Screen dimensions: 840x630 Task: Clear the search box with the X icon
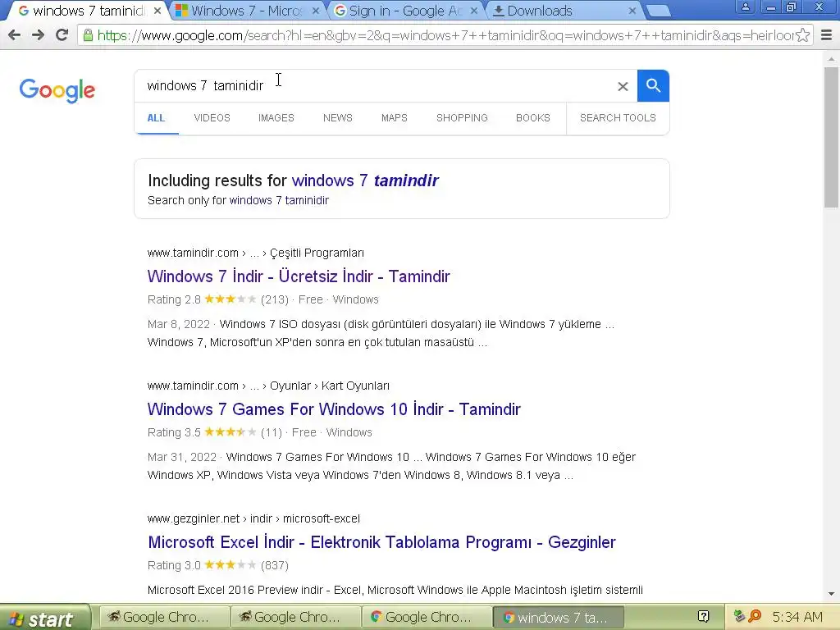pos(623,86)
